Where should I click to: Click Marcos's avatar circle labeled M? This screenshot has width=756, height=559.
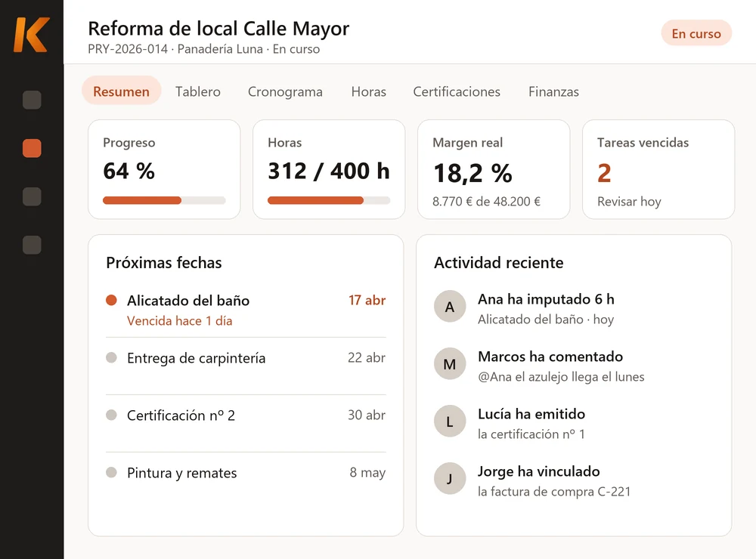(x=450, y=364)
